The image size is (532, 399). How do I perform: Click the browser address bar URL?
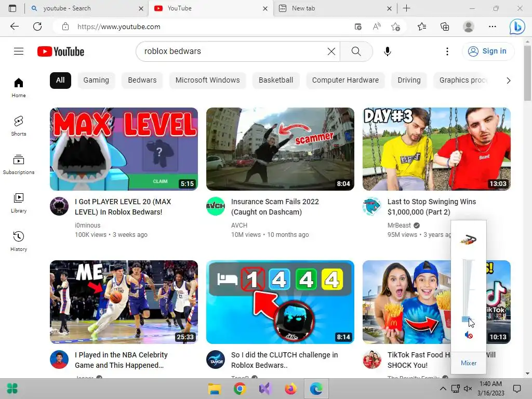pos(119,26)
